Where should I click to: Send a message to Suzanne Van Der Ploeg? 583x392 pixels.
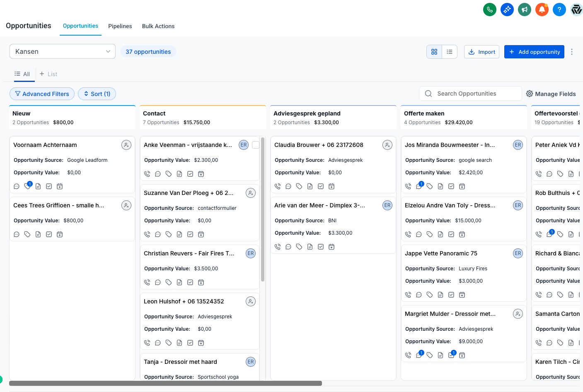(x=158, y=234)
